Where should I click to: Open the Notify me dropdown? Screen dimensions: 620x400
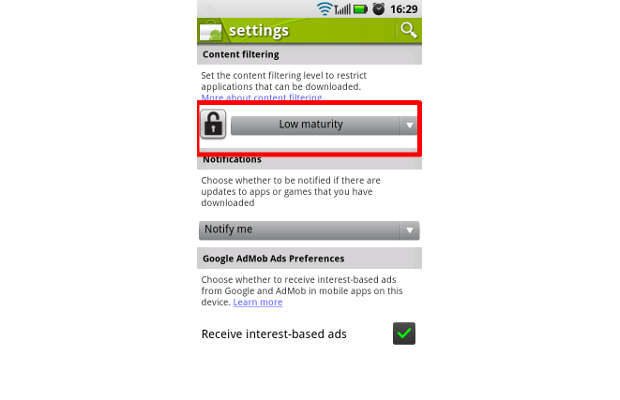coord(309,230)
